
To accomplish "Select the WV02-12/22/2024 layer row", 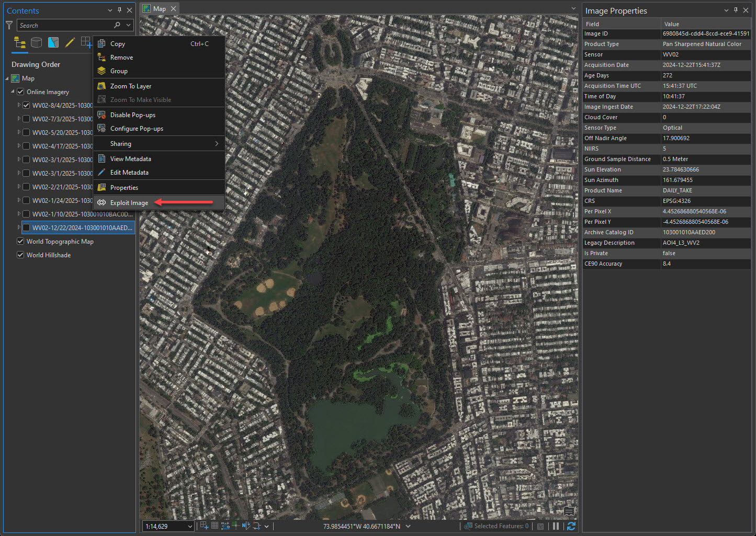I will click(78, 228).
